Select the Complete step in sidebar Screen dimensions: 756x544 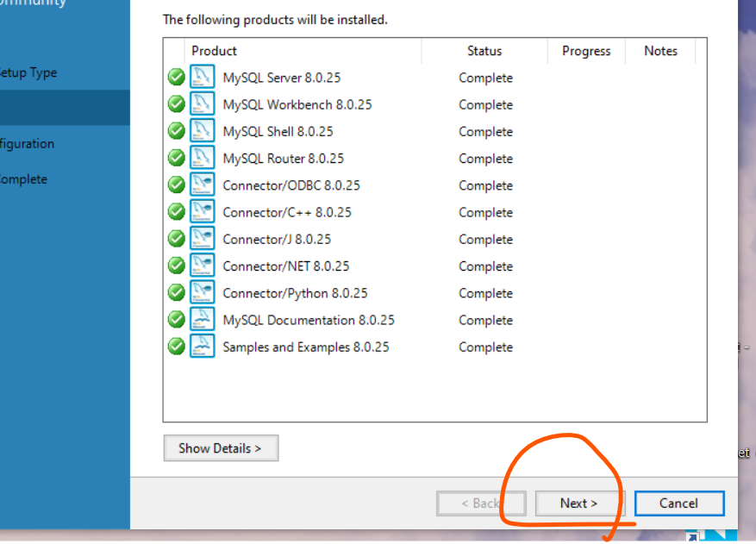[x=23, y=179]
